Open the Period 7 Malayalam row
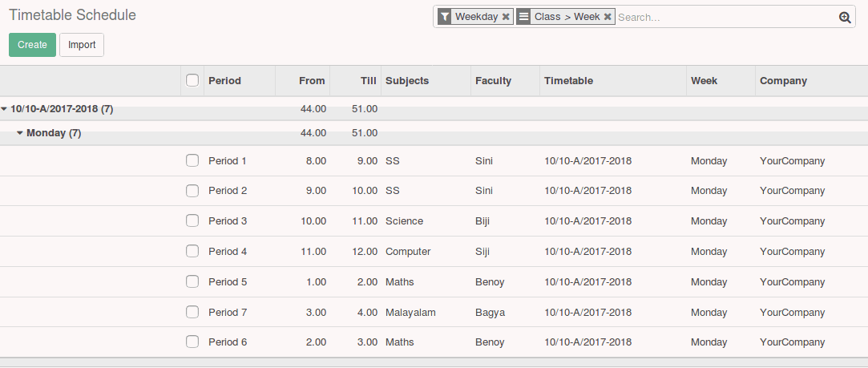 pos(410,312)
